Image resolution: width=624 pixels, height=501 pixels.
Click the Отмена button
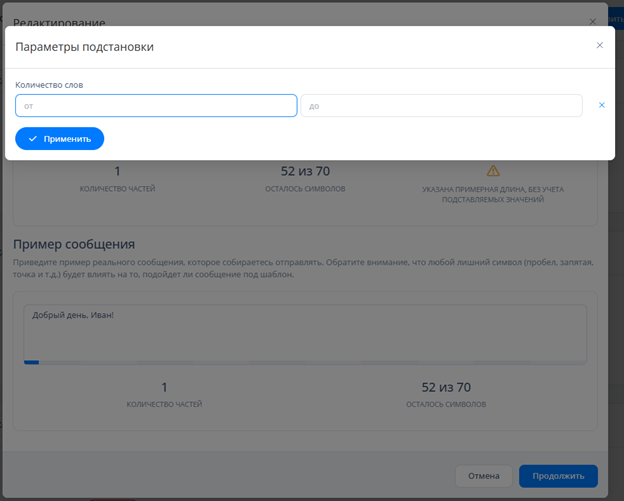pyautogui.click(x=483, y=476)
